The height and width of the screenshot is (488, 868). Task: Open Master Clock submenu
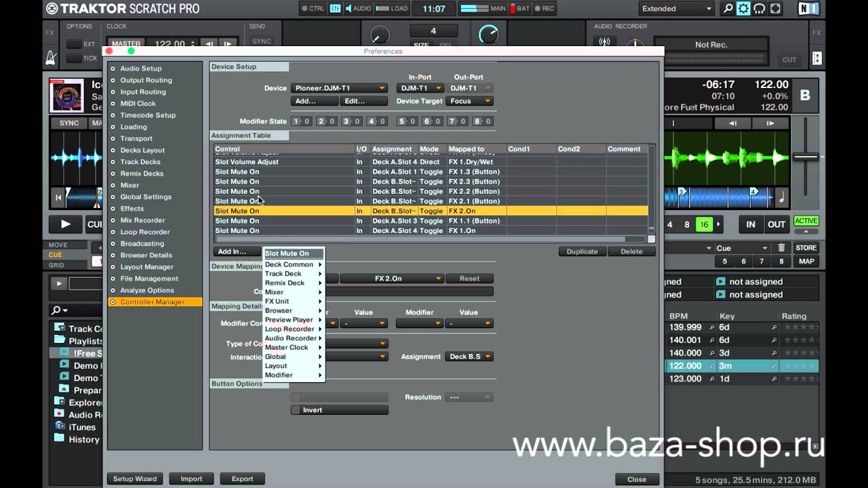(294, 347)
